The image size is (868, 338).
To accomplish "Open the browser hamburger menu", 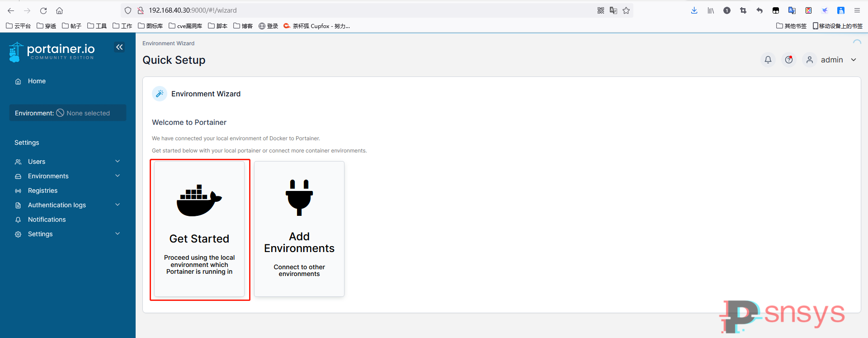I will coord(857,10).
